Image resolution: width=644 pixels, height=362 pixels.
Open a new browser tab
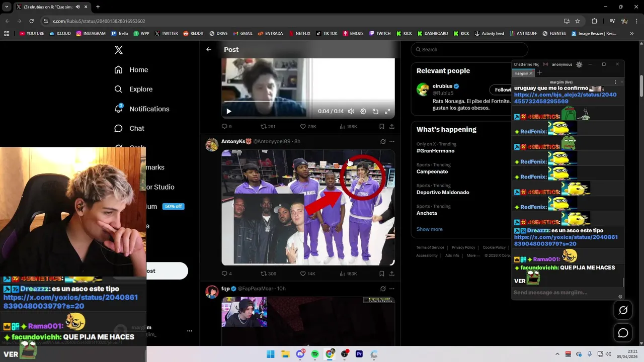click(98, 7)
